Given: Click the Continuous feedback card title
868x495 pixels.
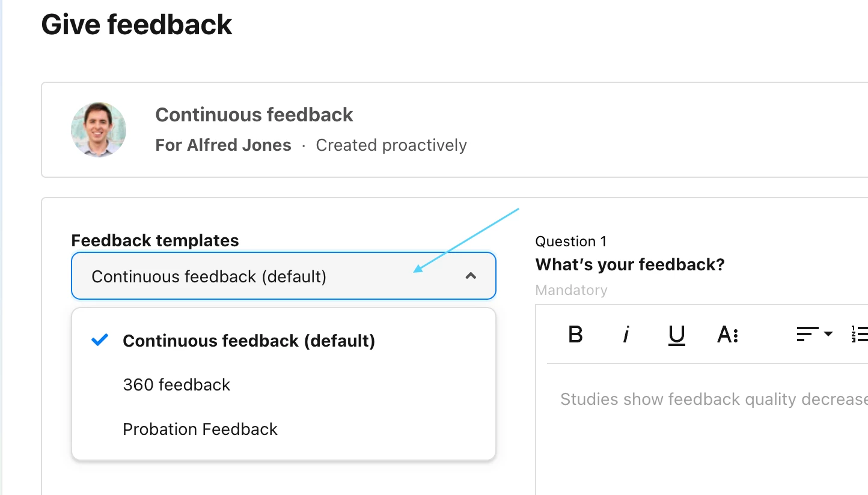Looking at the screenshot, I should point(254,115).
